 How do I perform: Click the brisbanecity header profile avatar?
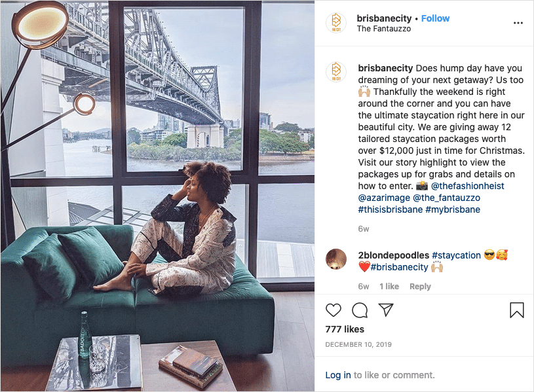tap(335, 23)
